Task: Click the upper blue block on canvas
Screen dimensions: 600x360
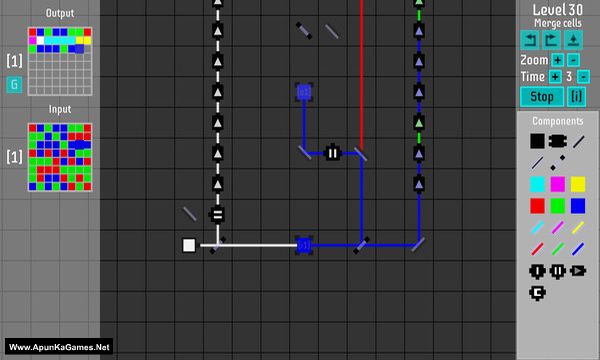Action: [304, 92]
